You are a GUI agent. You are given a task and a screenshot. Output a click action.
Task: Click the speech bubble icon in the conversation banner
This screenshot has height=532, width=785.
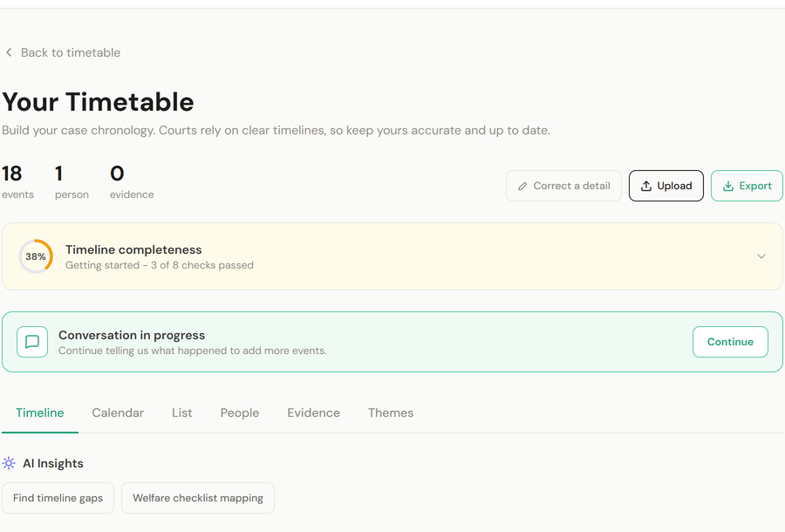tap(31, 341)
